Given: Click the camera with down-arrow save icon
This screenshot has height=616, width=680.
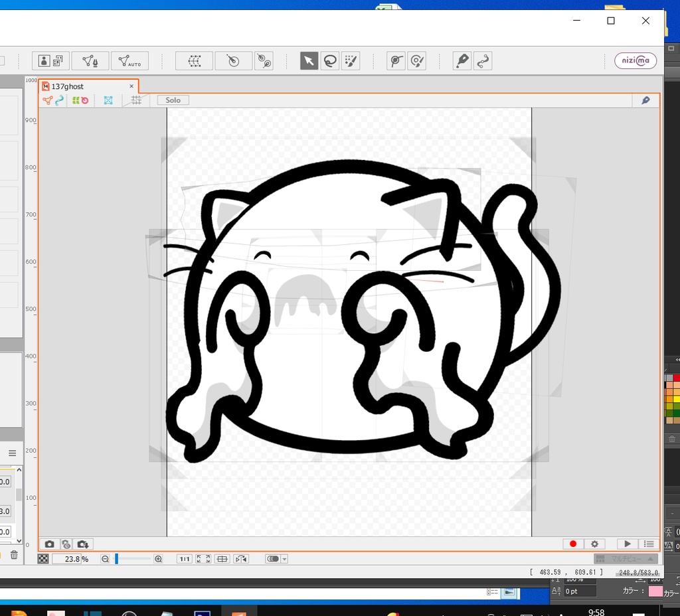Looking at the screenshot, I should tap(83, 544).
